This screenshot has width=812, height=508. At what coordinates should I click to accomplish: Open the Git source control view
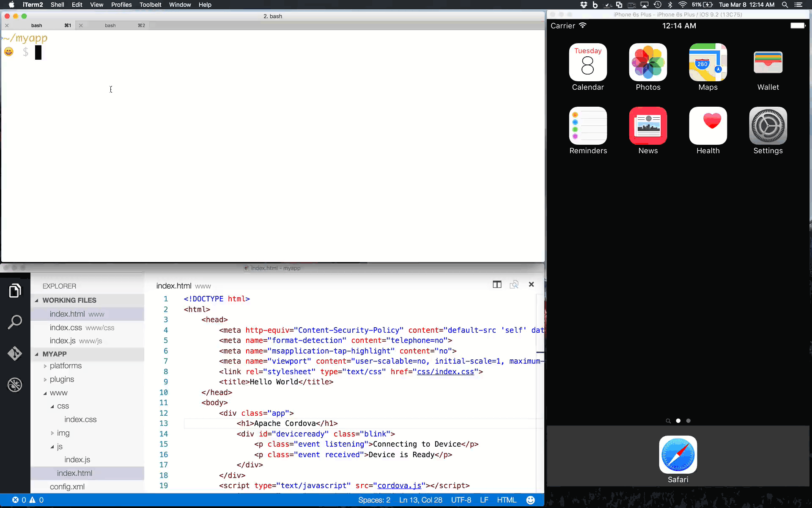(x=15, y=353)
